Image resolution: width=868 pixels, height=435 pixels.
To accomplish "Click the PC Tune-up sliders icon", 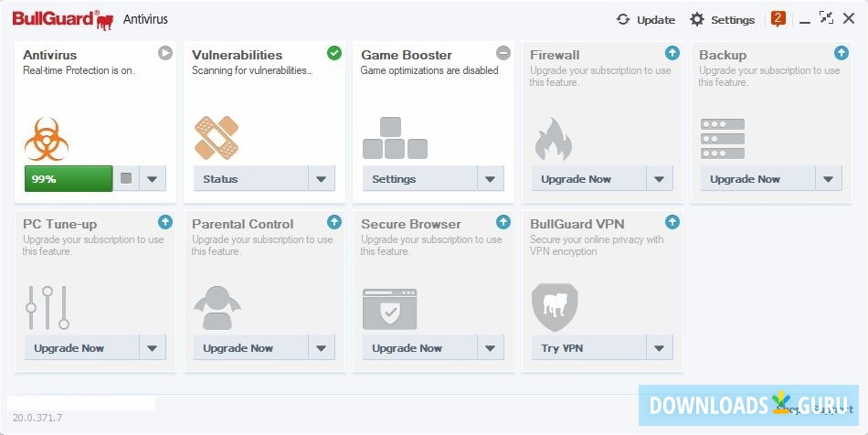I will click(47, 307).
